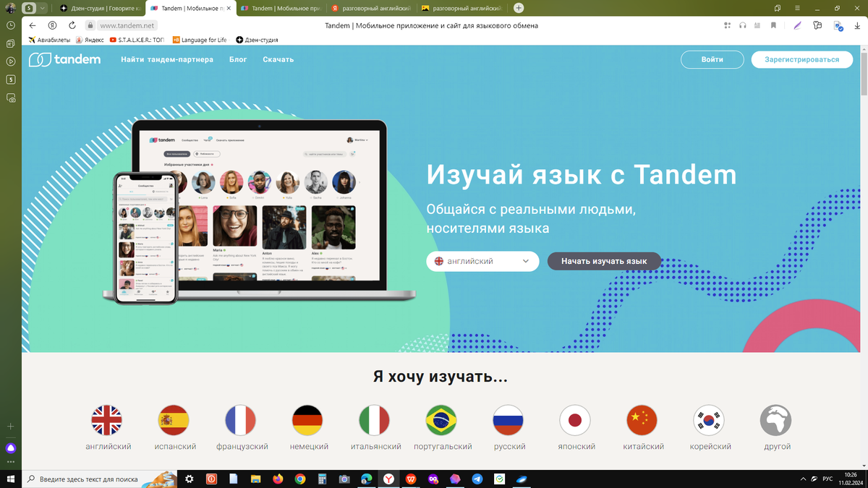Choose the German flag in language row
This screenshot has width=868, height=488.
pyautogui.click(x=307, y=420)
